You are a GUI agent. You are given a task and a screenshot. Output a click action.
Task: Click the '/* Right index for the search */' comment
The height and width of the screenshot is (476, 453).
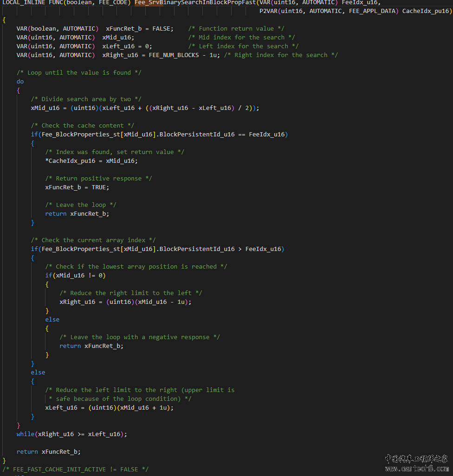coord(281,55)
